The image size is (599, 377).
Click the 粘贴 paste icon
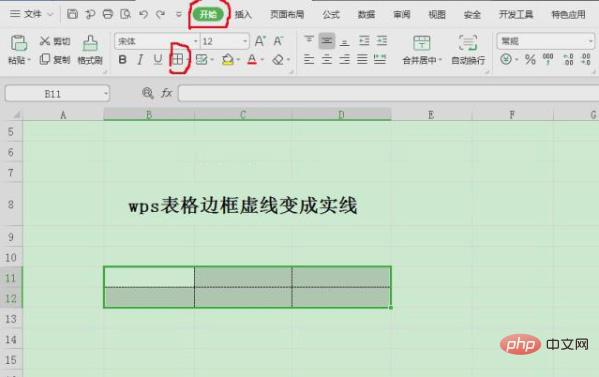(18, 43)
